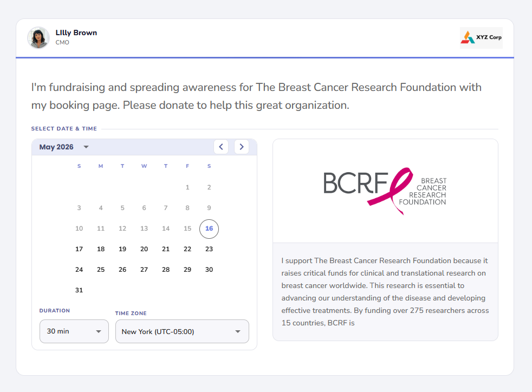
Task: Select May 29 on the calendar
Action: point(187,270)
